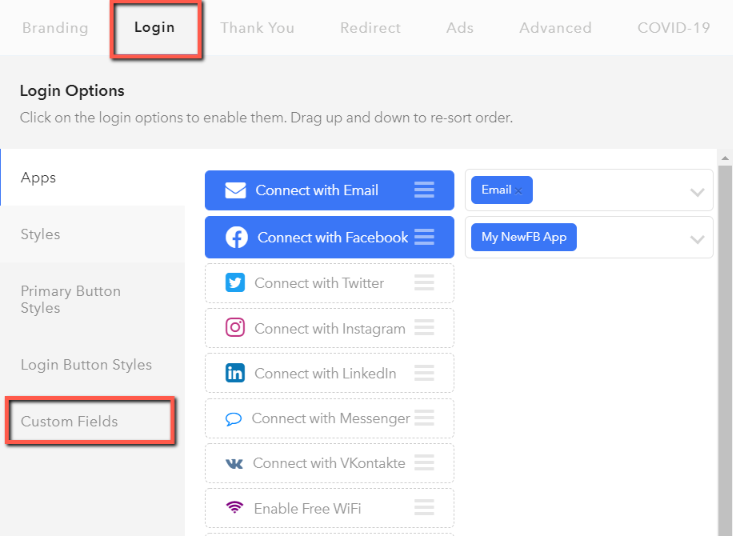Image resolution: width=733 pixels, height=536 pixels.
Task: Enable the Free WiFi login option
Action: pos(330,508)
